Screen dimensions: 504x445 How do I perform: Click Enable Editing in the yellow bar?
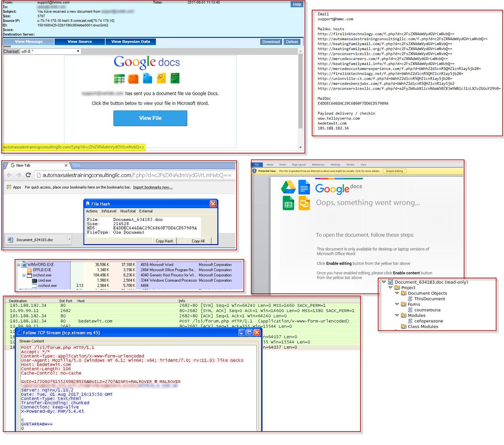click(x=394, y=171)
